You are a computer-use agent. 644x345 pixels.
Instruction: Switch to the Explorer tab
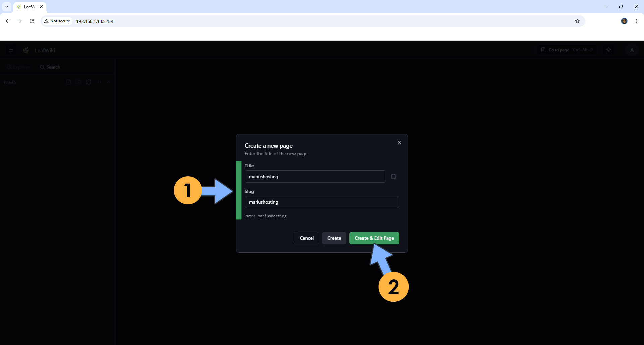pos(18,67)
